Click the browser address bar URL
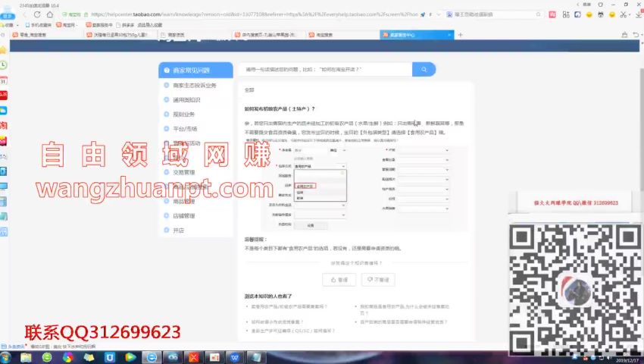644x364 pixels. click(255, 14)
